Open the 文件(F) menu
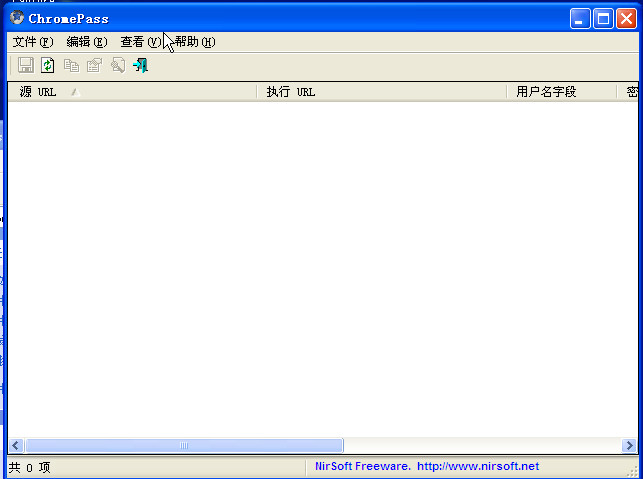Viewport: 643px width, 479px height. 33,42
